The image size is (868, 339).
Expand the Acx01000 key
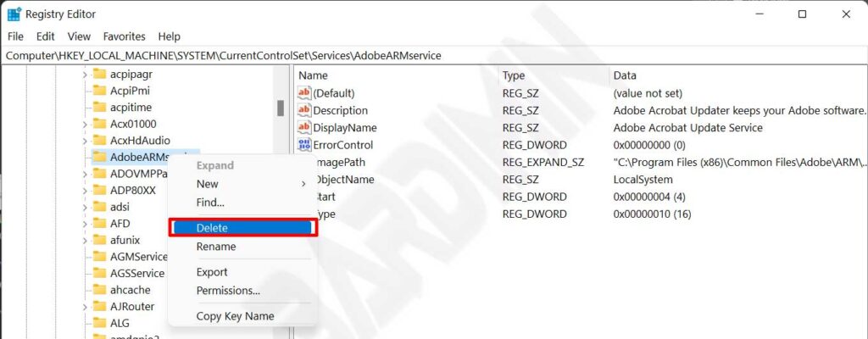tap(85, 124)
